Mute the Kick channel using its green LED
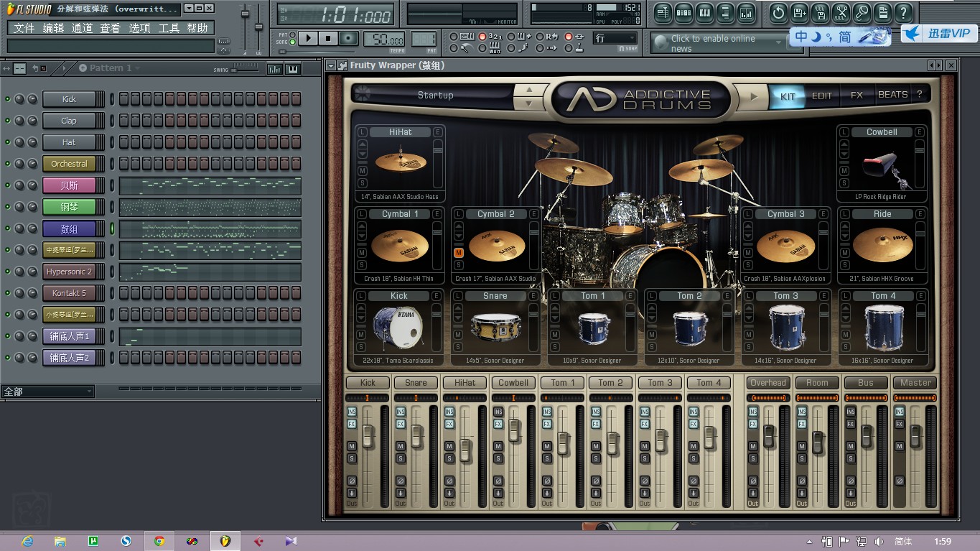980x551 pixels. tap(8, 99)
